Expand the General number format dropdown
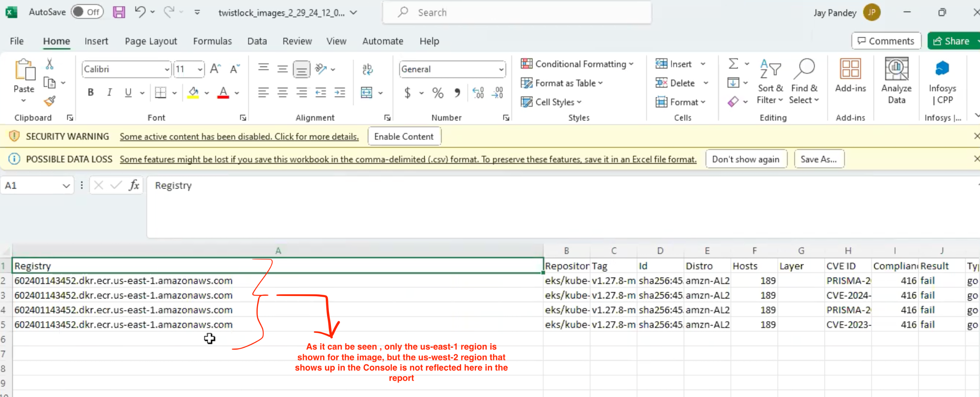The width and height of the screenshot is (980, 397). 501,70
